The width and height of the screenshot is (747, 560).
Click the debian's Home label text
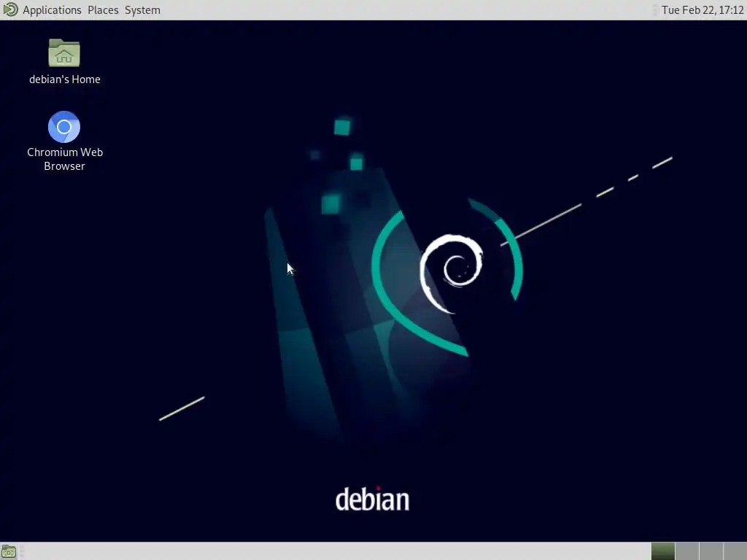coord(65,79)
